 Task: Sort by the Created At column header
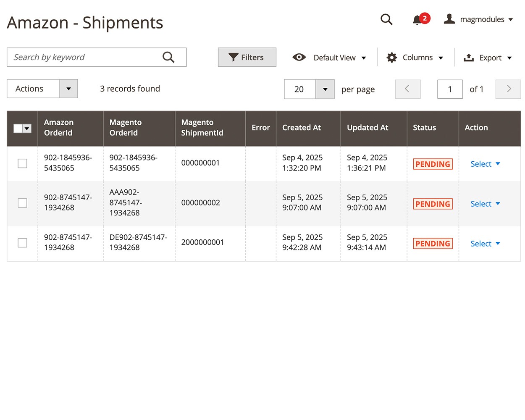[302, 128]
